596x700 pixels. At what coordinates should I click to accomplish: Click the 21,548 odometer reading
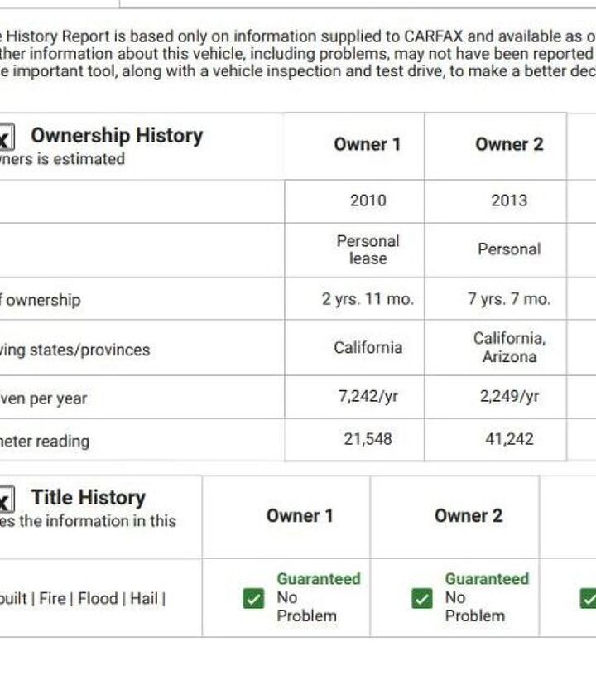coord(368,439)
